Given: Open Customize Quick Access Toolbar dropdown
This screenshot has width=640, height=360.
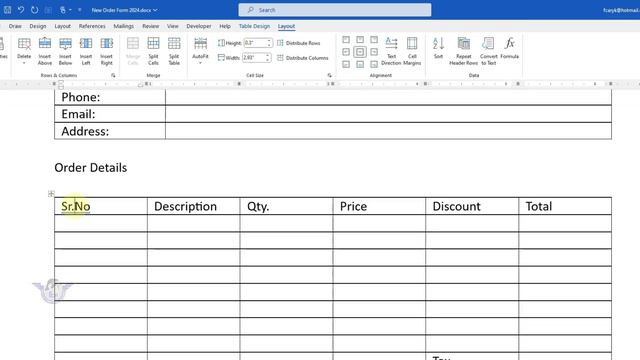Looking at the screenshot, I should (x=80, y=9).
